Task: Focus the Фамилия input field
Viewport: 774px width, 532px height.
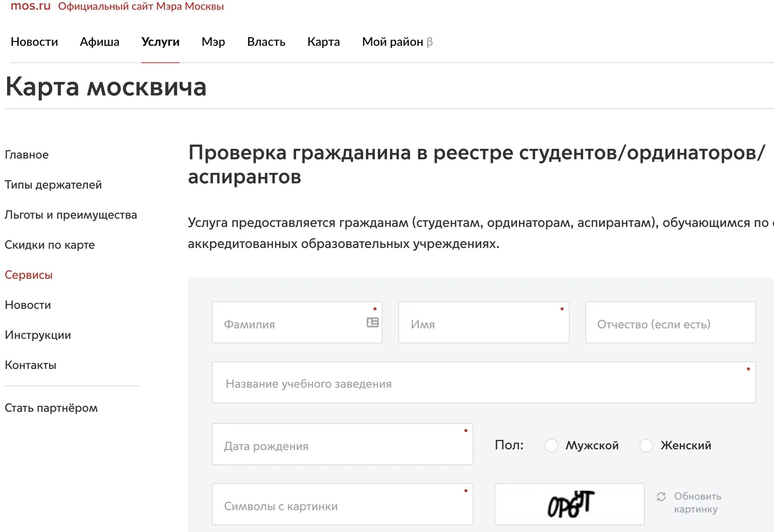Action: pyautogui.click(x=297, y=322)
